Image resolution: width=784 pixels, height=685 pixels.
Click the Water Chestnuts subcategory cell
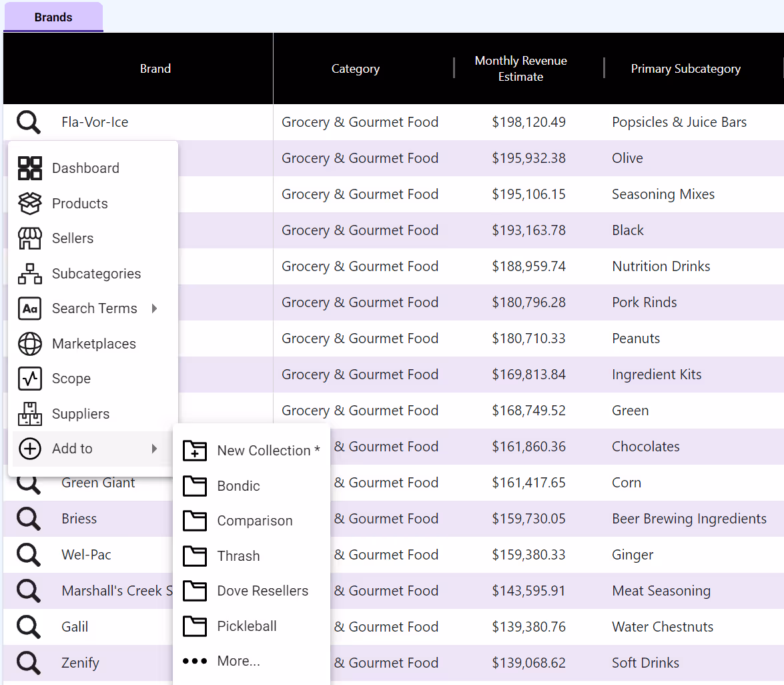[x=663, y=627]
